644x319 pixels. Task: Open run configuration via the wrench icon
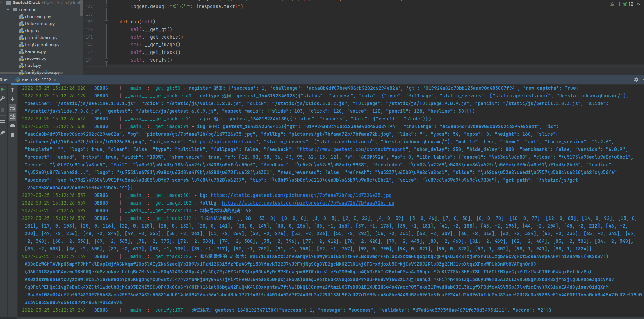[x=3, y=98]
